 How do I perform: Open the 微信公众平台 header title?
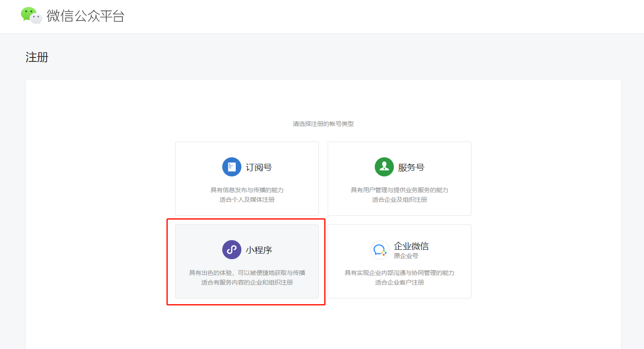click(x=85, y=16)
